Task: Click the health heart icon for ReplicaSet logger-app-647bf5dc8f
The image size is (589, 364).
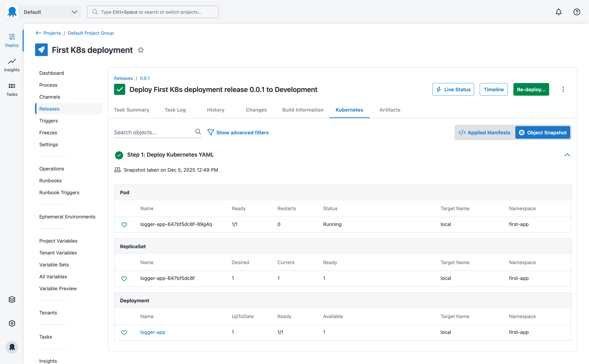Action: (x=124, y=278)
